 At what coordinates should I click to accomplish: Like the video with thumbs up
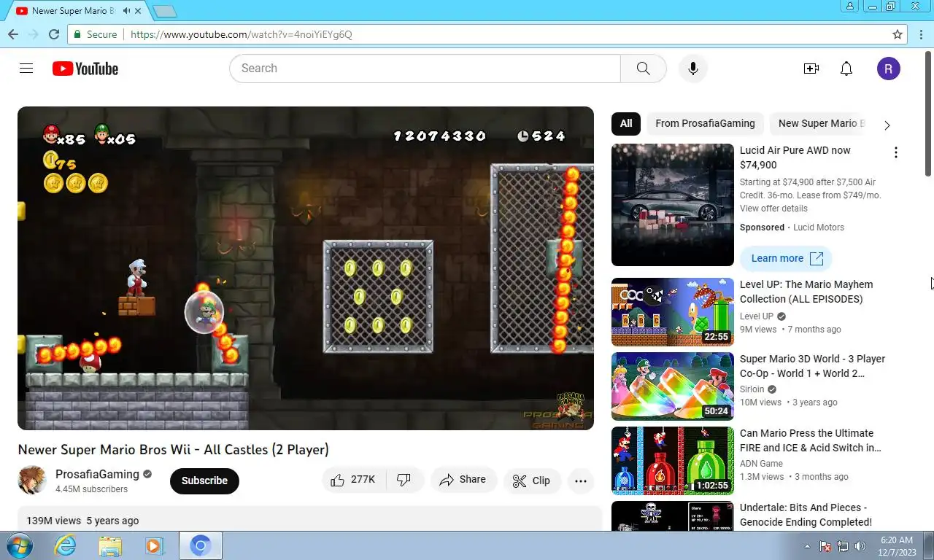pos(353,480)
